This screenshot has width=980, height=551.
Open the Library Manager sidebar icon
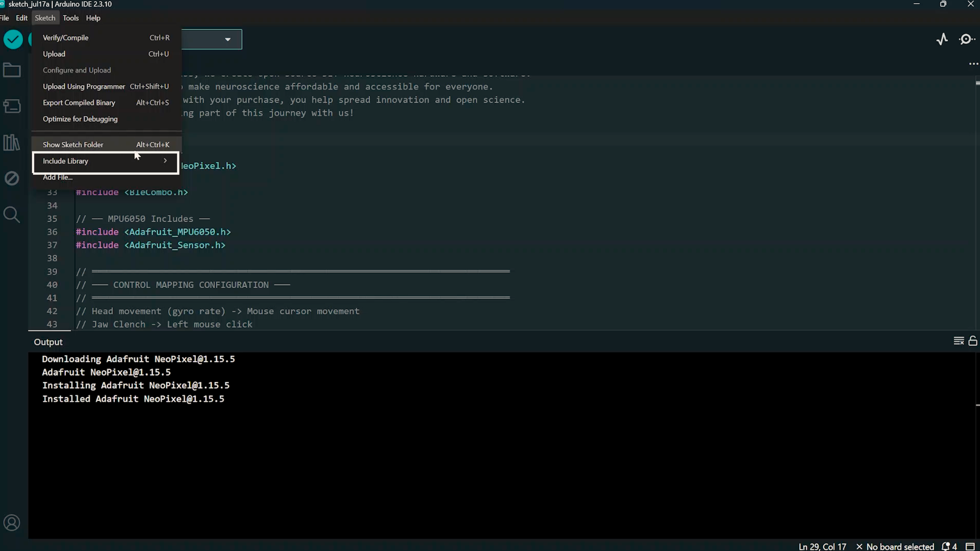(12, 142)
